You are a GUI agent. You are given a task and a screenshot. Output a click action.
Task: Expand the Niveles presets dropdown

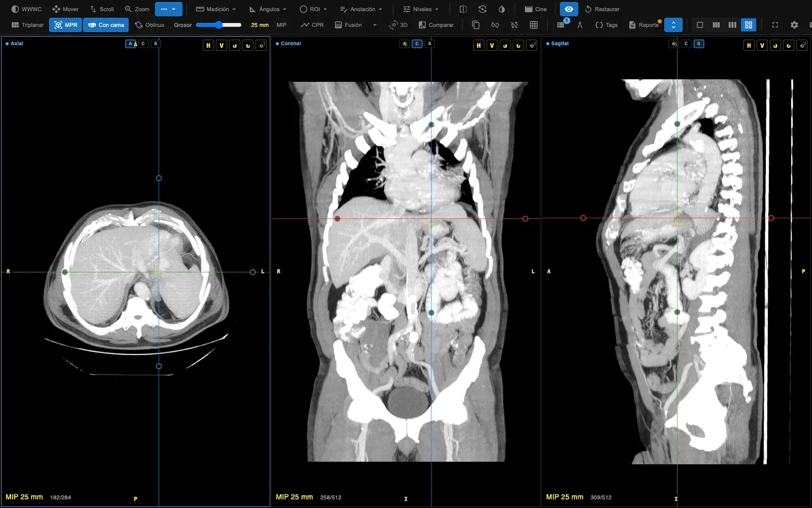tap(421, 9)
